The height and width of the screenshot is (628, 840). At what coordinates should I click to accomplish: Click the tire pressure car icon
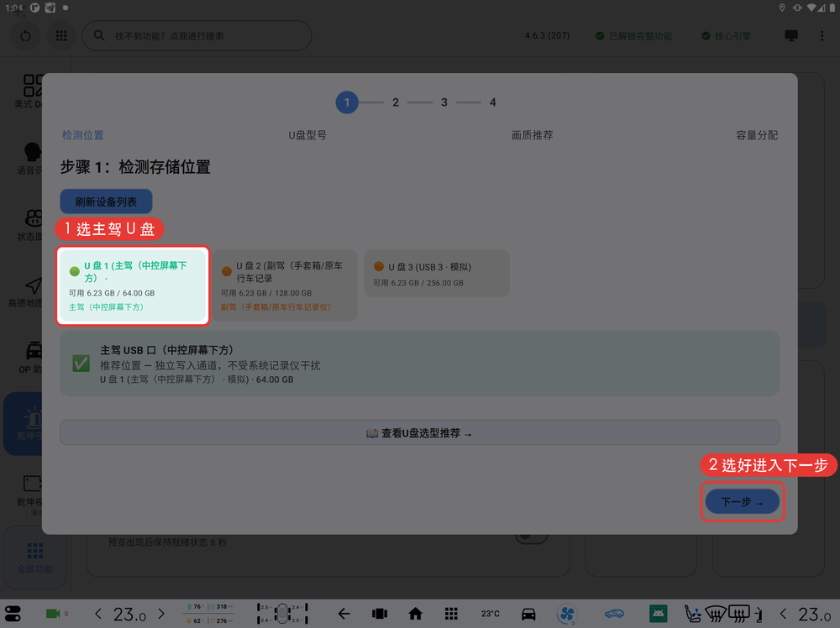point(282,614)
